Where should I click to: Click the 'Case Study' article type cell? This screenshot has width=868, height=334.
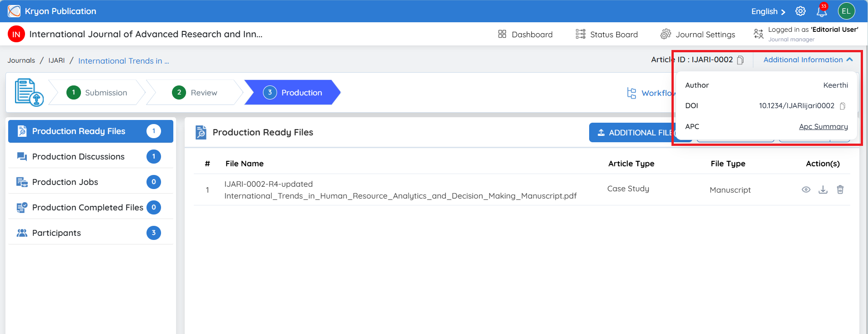coord(628,189)
